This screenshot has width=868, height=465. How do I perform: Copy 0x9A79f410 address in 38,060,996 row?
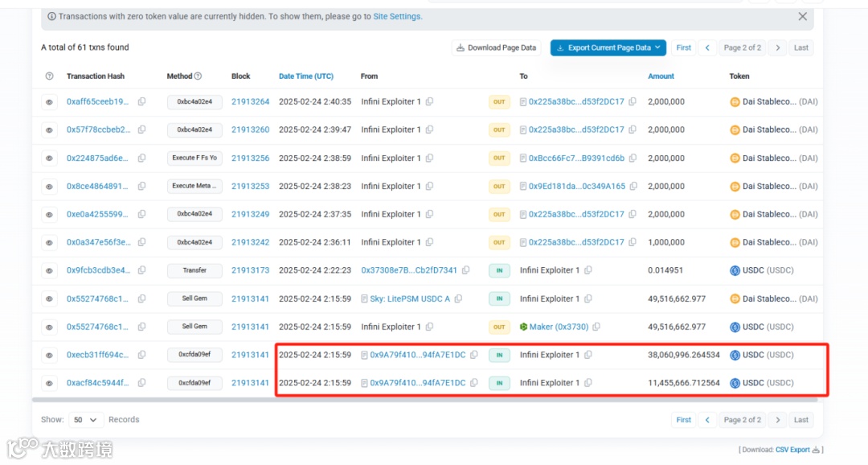tap(474, 355)
